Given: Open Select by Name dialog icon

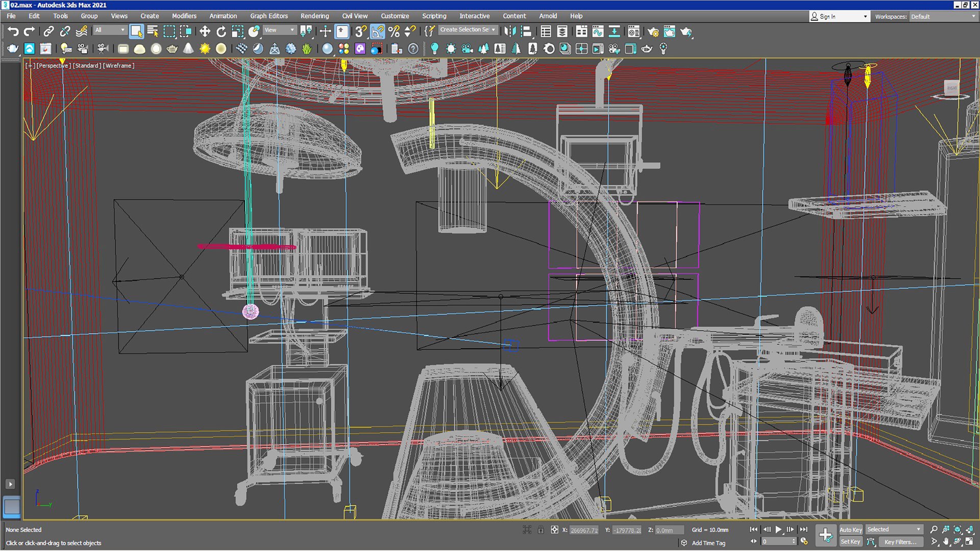Looking at the screenshot, I should coord(153,32).
